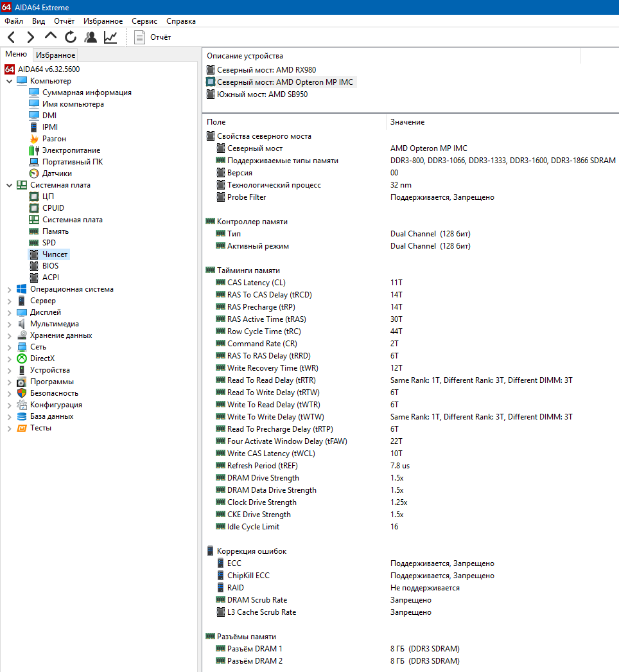Click the Поле column header
Screen dimensions: 619x672
click(294, 122)
